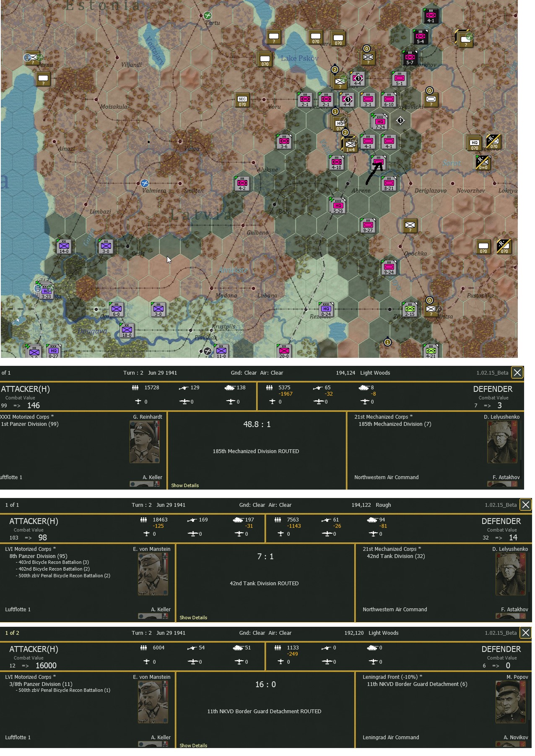Click the Madona city label on map
The image size is (535, 756).
pos(226,295)
